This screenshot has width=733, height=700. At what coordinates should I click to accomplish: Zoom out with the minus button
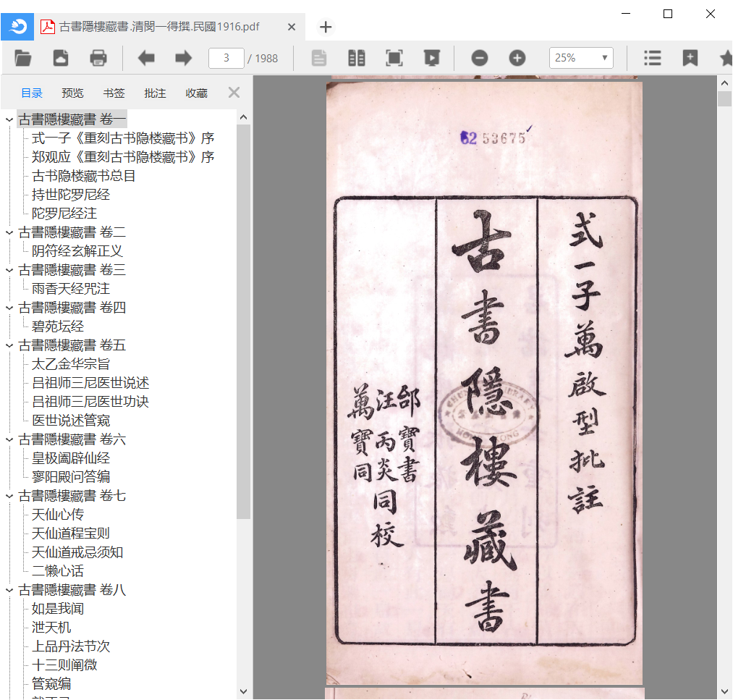(480, 58)
